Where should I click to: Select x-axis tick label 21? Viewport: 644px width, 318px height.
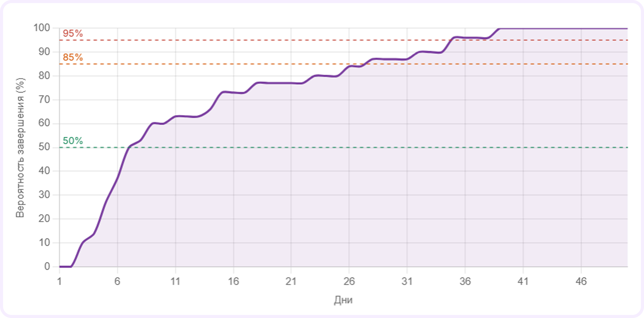click(x=291, y=282)
